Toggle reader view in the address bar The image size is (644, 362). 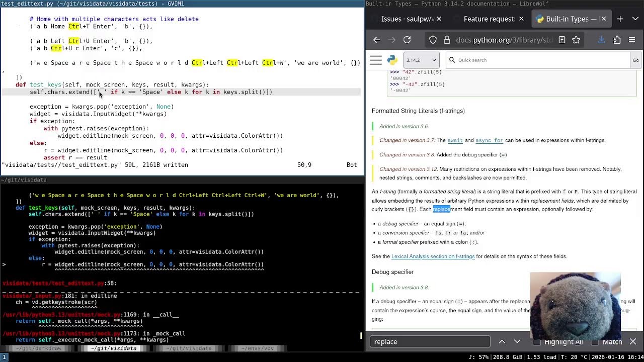tap(562, 40)
